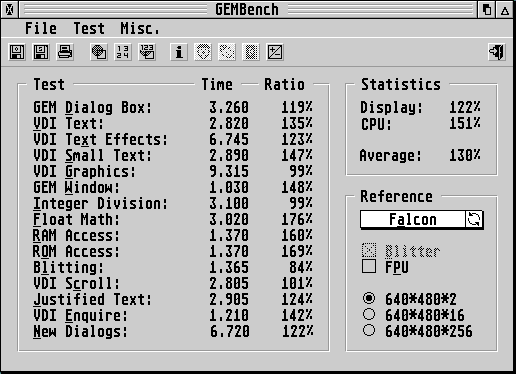Click the cycle arrow beside Falcon
516x374 pixels.
point(474,219)
